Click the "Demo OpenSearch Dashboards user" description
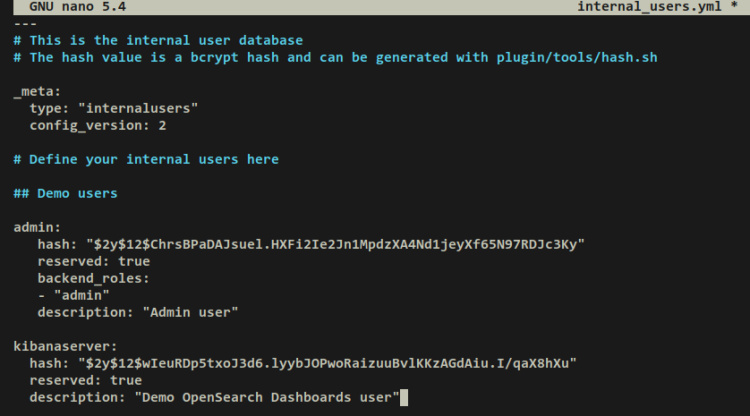Image resolution: width=750 pixels, height=416 pixels. pyautogui.click(x=267, y=397)
